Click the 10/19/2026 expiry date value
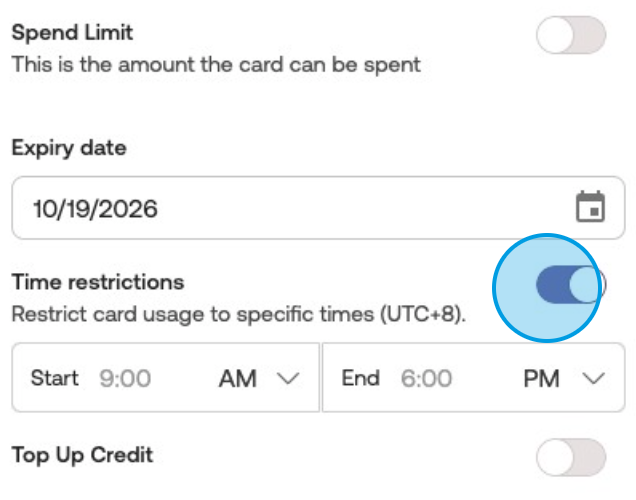Viewport: 636px width, 500px height. tap(95, 208)
